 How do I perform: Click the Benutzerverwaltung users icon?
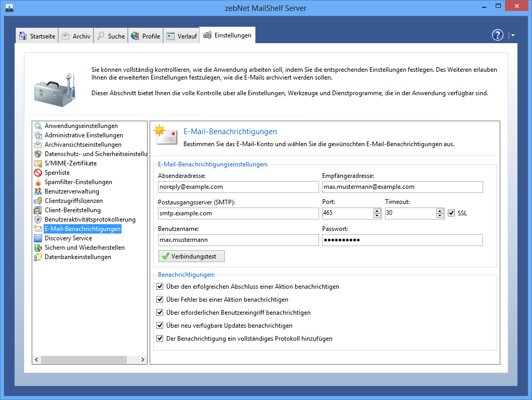(38, 191)
